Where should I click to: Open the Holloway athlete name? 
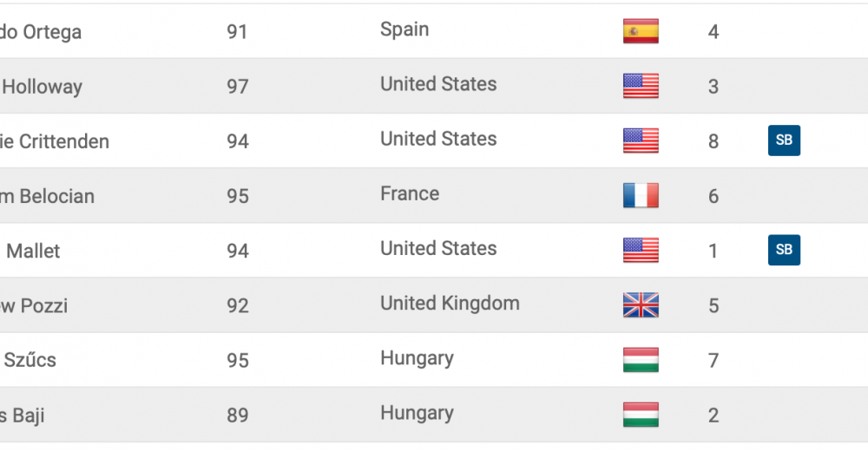click(x=42, y=87)
